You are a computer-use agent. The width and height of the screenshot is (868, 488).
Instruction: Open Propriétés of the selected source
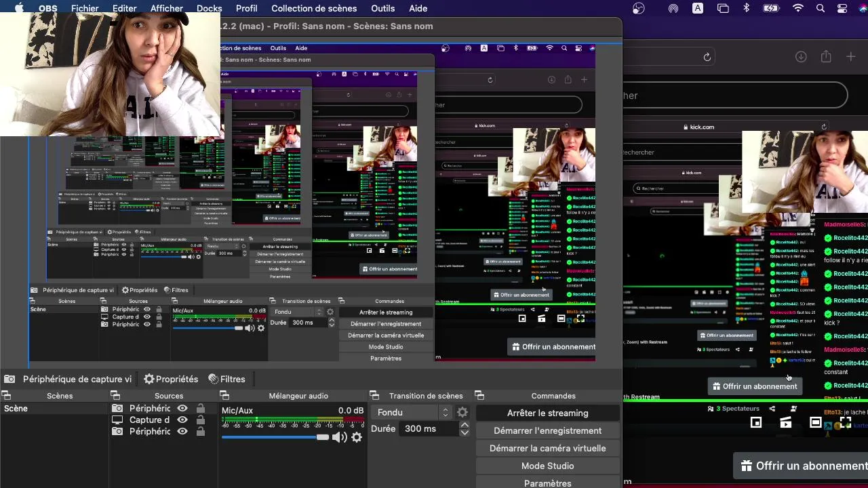point(171,379)
